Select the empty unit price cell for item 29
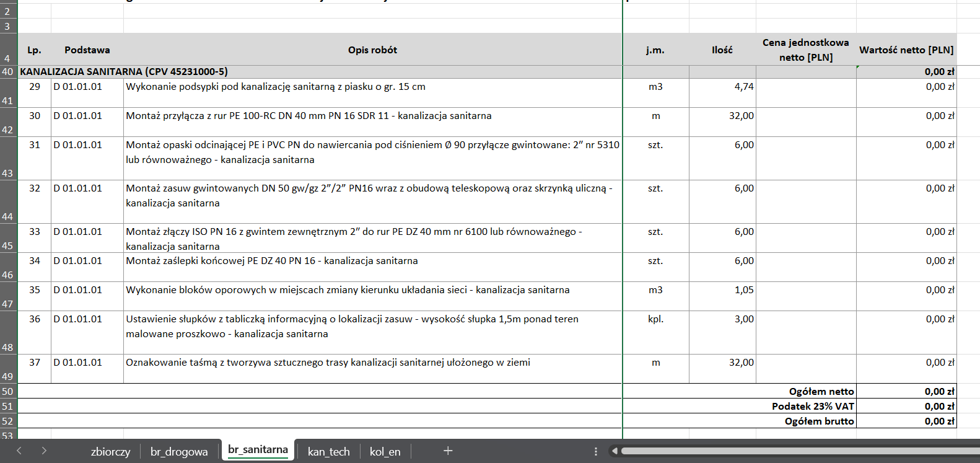The image size is (980, 463). [x=806, y=93]
